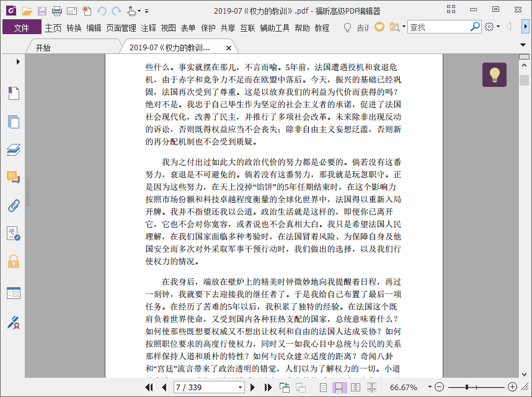Open the 辅助工具 ribbon tab

coord(275,28)
